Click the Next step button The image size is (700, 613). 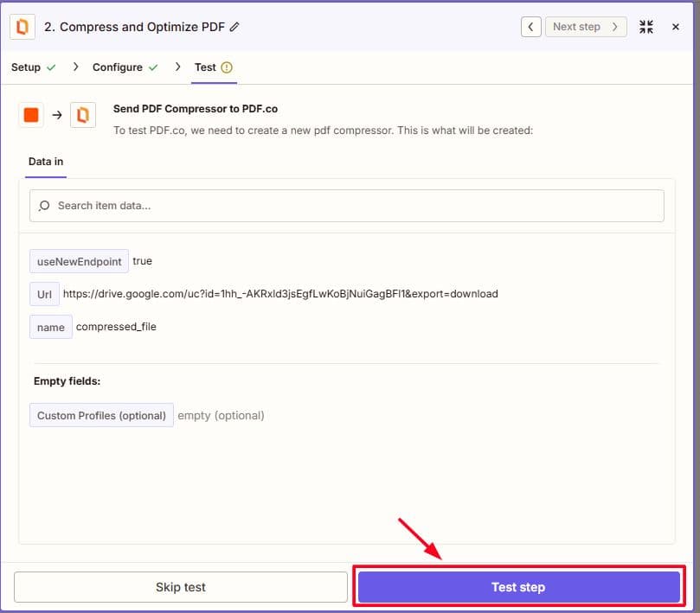pyautogui.click(x=586, y=27)
